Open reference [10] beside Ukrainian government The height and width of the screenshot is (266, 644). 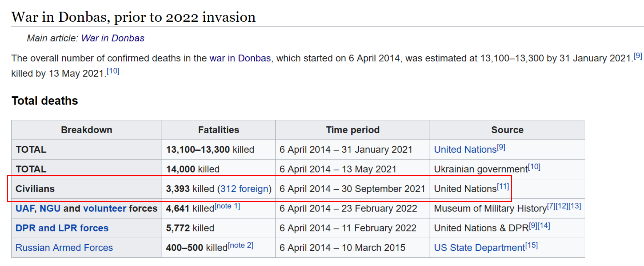(x=534, y=167)
